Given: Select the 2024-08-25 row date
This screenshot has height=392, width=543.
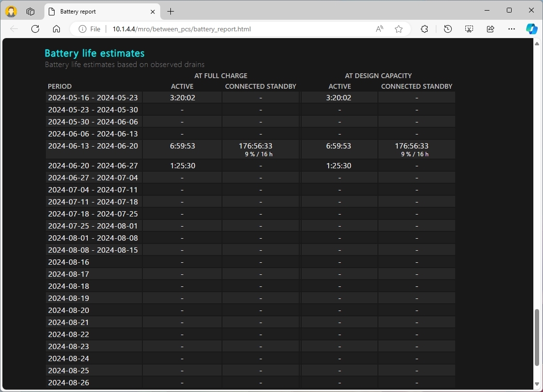Looking at the screenshot, I should click(69, 370).
